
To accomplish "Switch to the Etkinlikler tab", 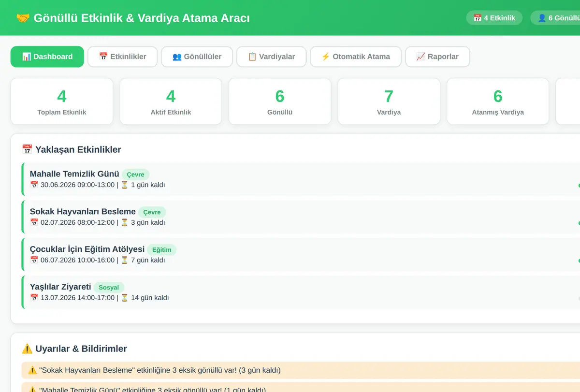I will coord(123,57).
